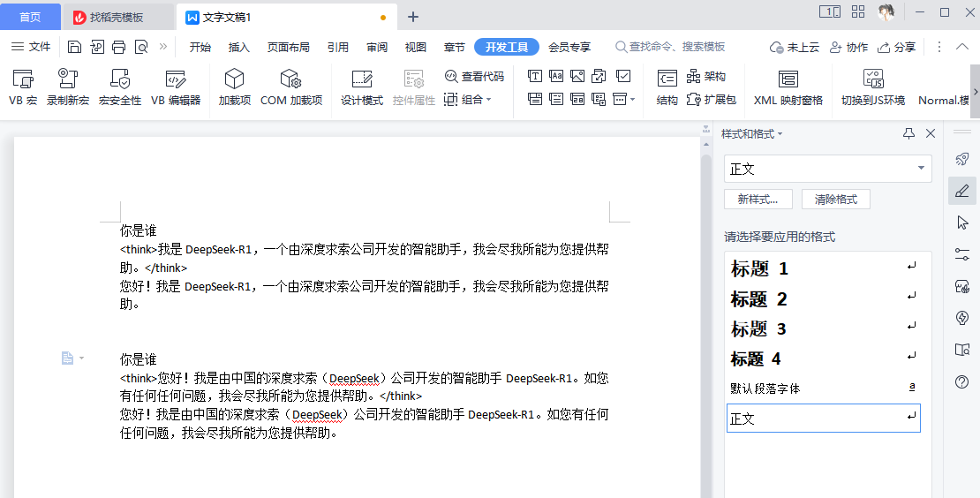Click 未上云 cloud status
This screenshot has width=980, height=498.
pyautogui.click(x=795, y=47)
